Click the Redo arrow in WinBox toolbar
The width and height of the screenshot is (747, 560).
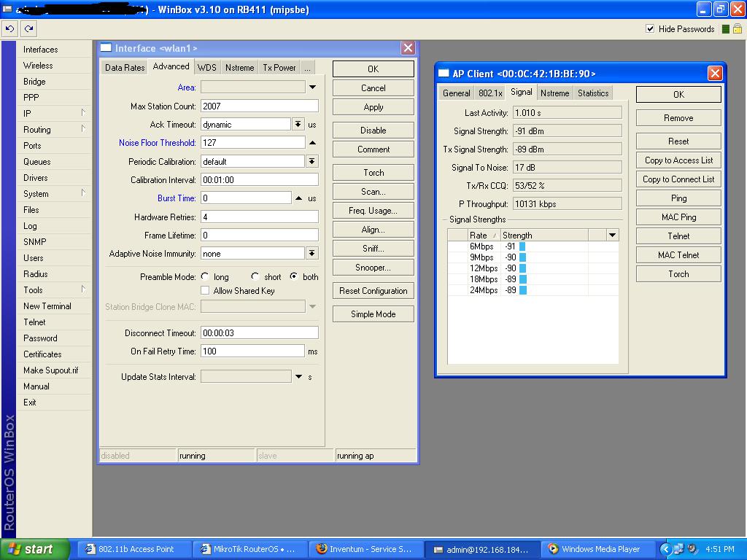click(28, 28)
